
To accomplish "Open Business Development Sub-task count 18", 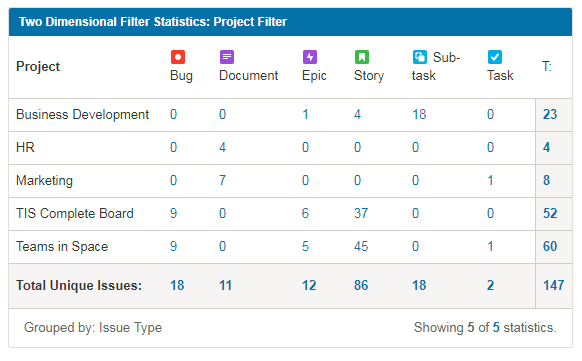I will click(419, 114).
